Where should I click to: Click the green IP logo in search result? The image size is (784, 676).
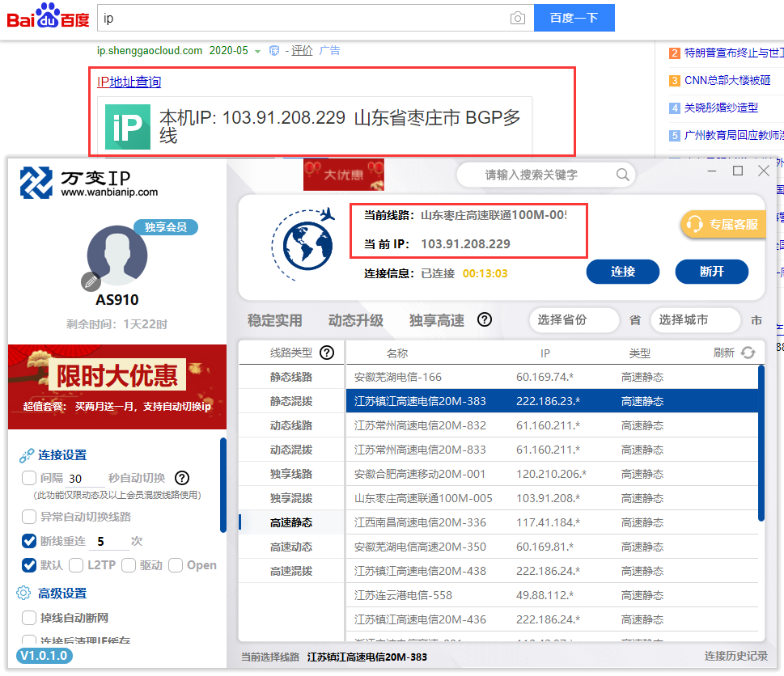(128, 127)
